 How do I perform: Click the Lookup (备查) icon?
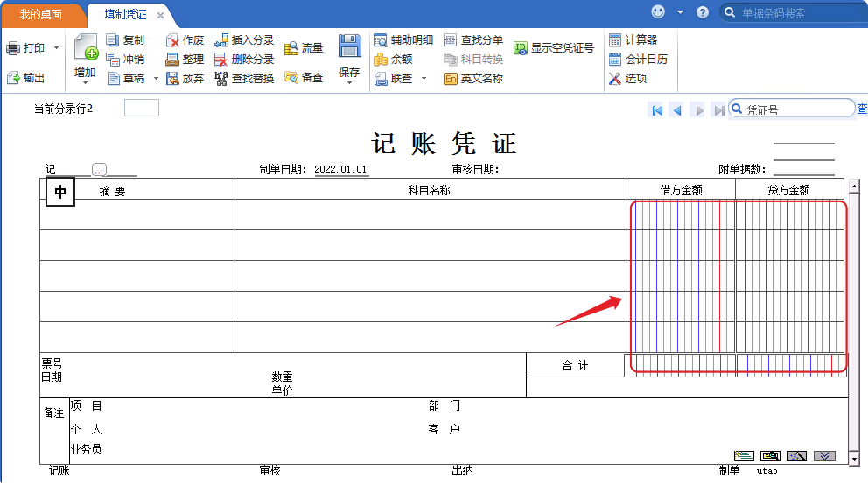point(291,77)
